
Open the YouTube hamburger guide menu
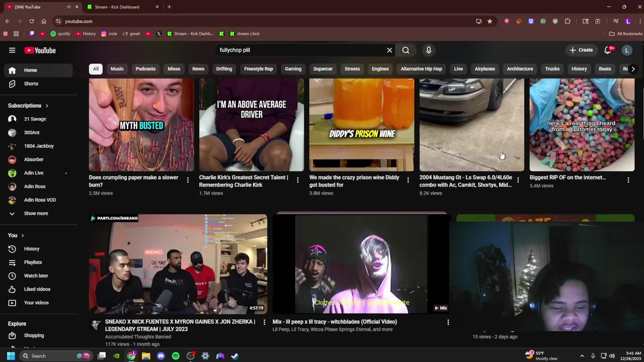point(12,50)
